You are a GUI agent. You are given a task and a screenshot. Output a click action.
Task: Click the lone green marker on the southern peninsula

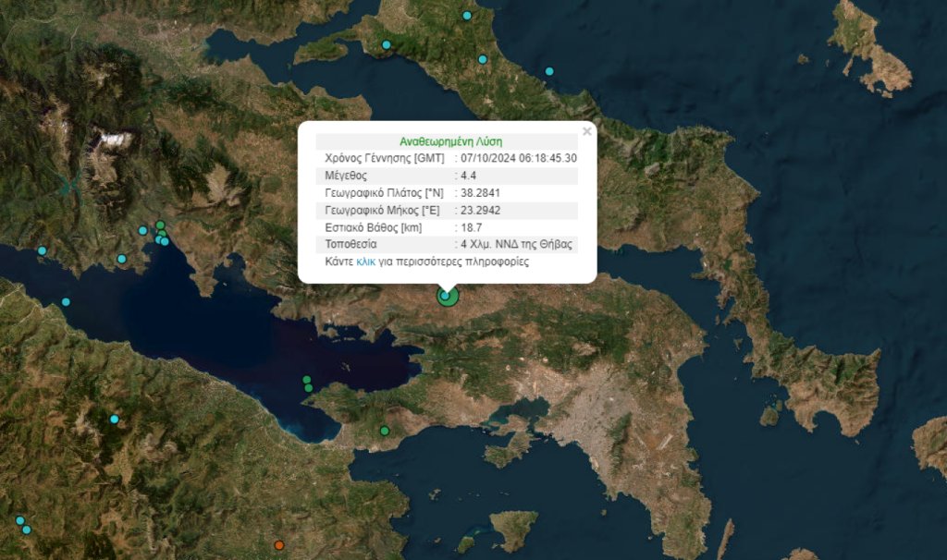(x=385, y=430)
